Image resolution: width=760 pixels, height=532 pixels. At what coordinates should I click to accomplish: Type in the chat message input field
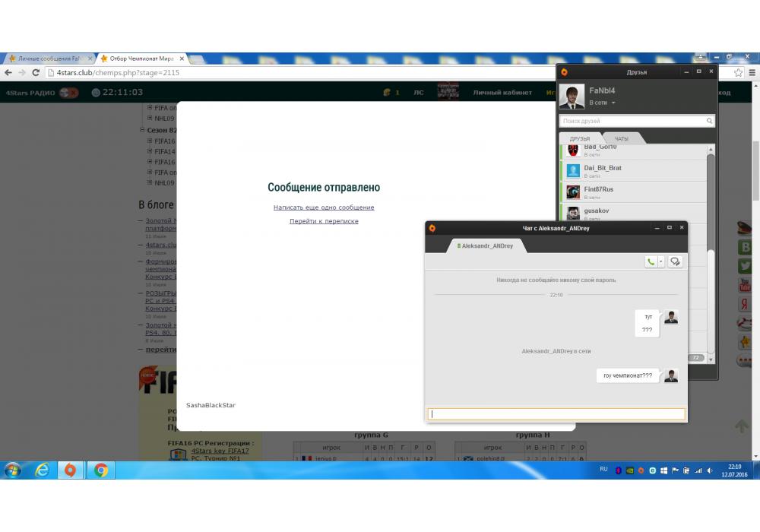556,414
